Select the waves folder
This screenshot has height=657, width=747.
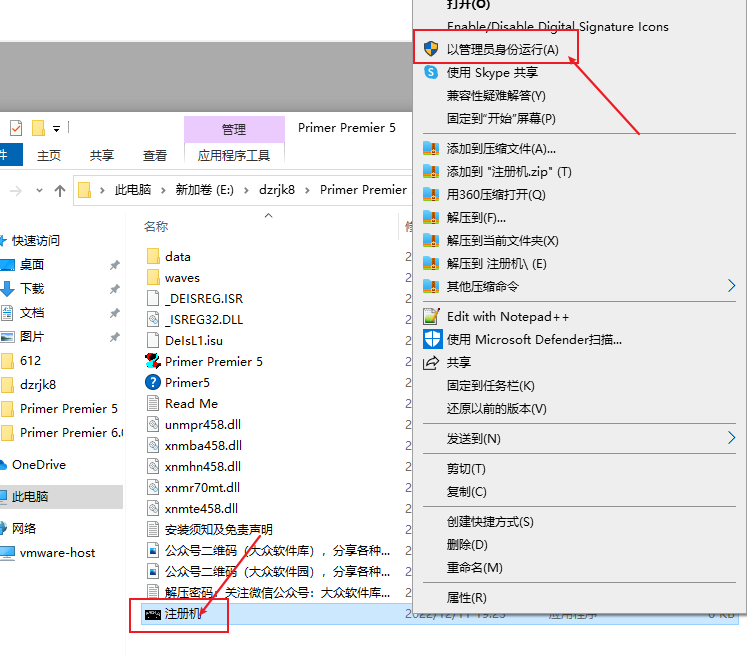tap(182, 278)
